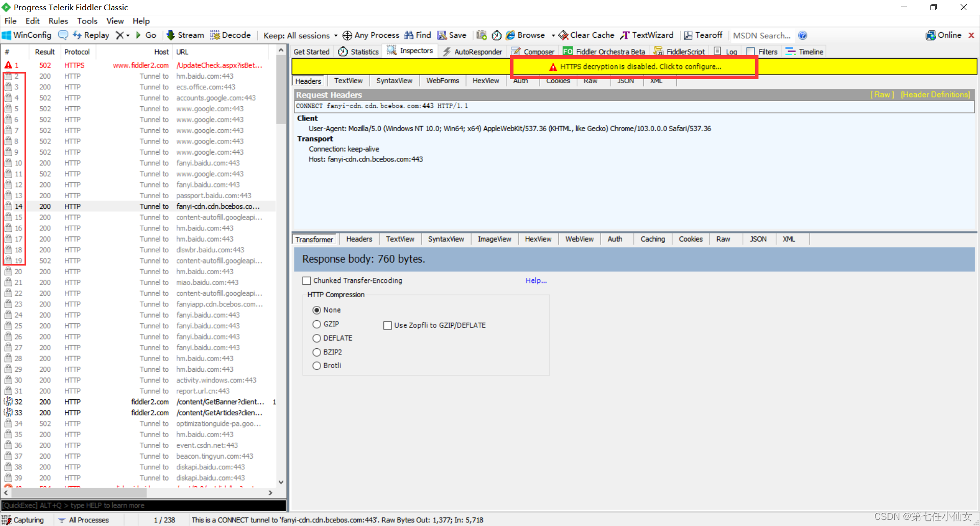Open the Statistics tab
The image size is (980, 526).
tap(359, 52)
